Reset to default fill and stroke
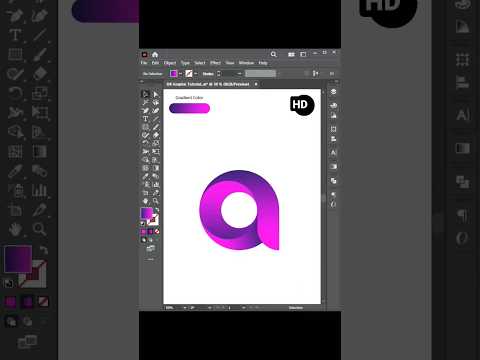Image resolution: width=480 pixels, height=360 pixels. click(143, 223)
